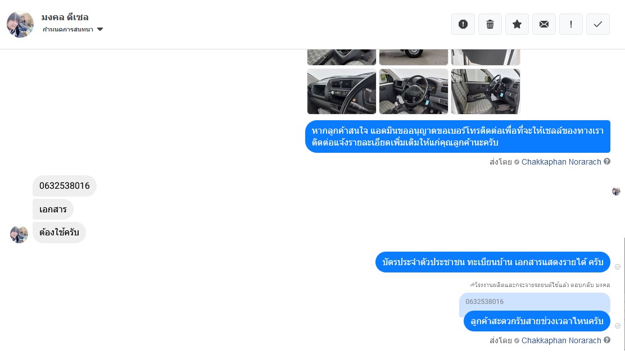Select the 0632538016 phone number message
Image resolution: width=625 pixels, height=364 pixels.
pos(65,186)
